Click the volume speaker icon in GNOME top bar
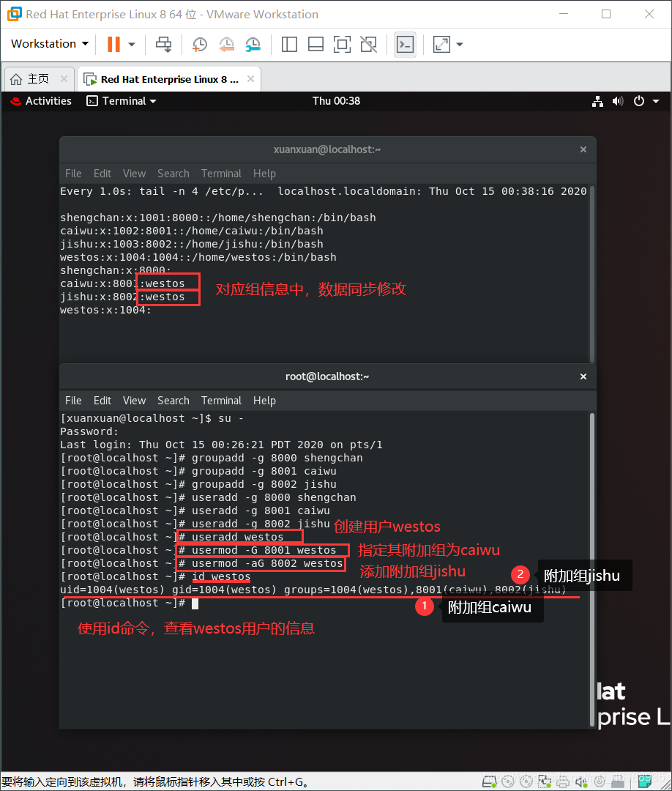 coord(618,101)
